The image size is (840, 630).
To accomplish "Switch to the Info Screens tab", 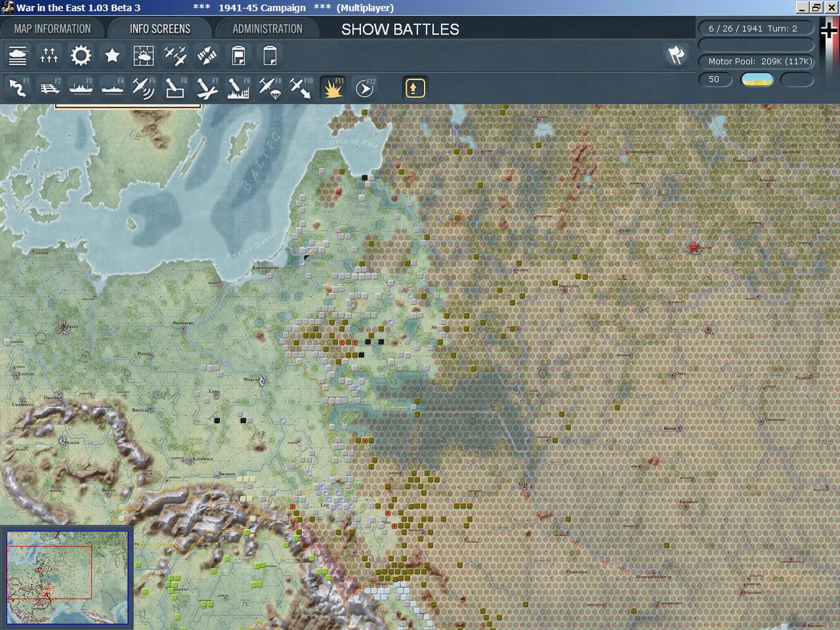I will pyautogui.click(x=160, y=29).
